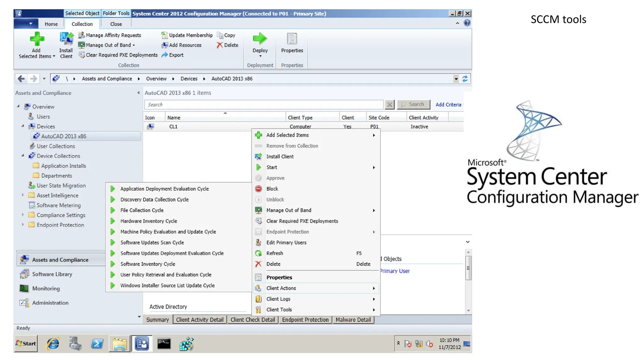Choose Block from the context menu
This screenshot has width=644, height=362.
click(x=316, y=189)
